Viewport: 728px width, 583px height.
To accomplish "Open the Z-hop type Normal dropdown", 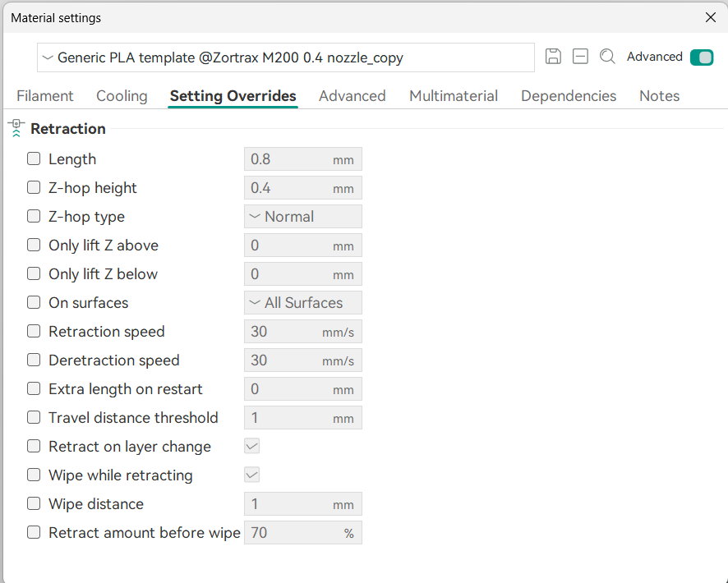I will pyautogui.click(x=302, y=217).
